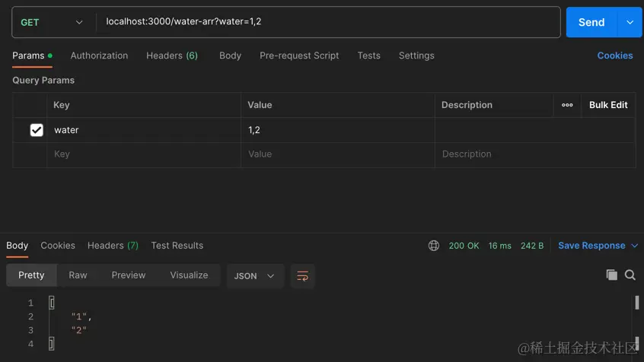Click the empty Key input field
This screenshot has height=362, width=644.
pyautogui.click(x=144, y=154)
